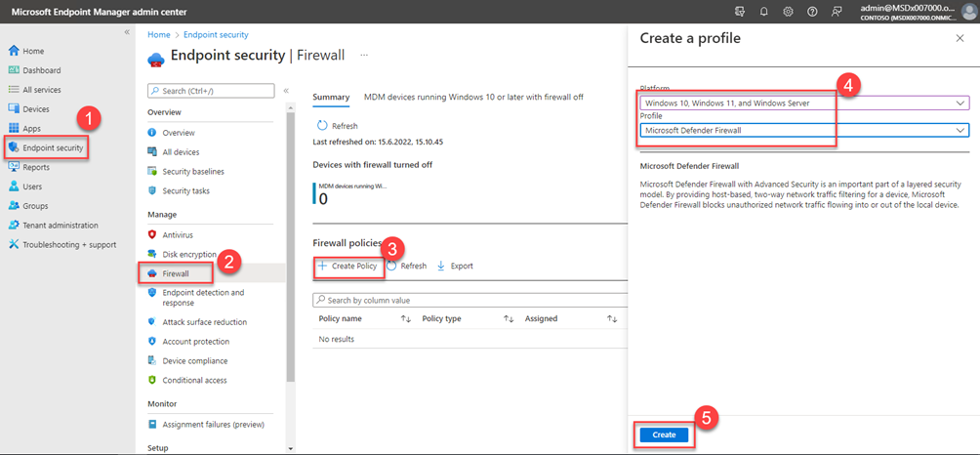Open Groups in the left navigation
This screenshot has height=455, width=980.
35,206
